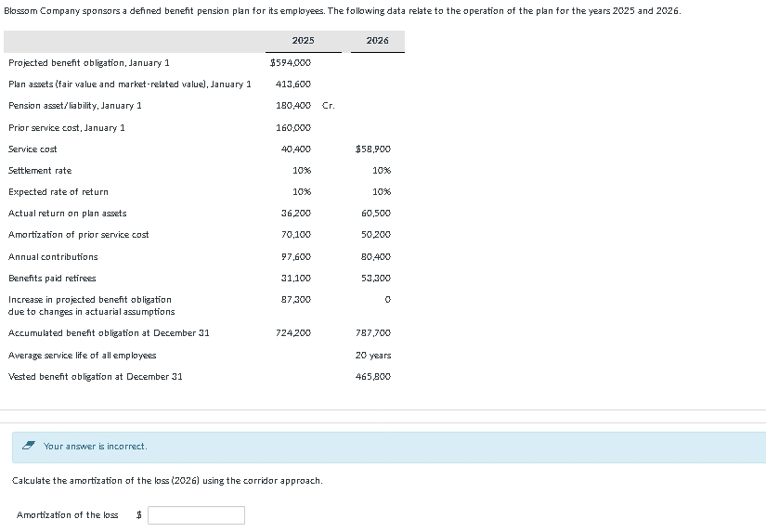Click the 97,600 annual contributions value
This screenshot has width=766, height=532.
pyautogui.click(x=296, y=256)
